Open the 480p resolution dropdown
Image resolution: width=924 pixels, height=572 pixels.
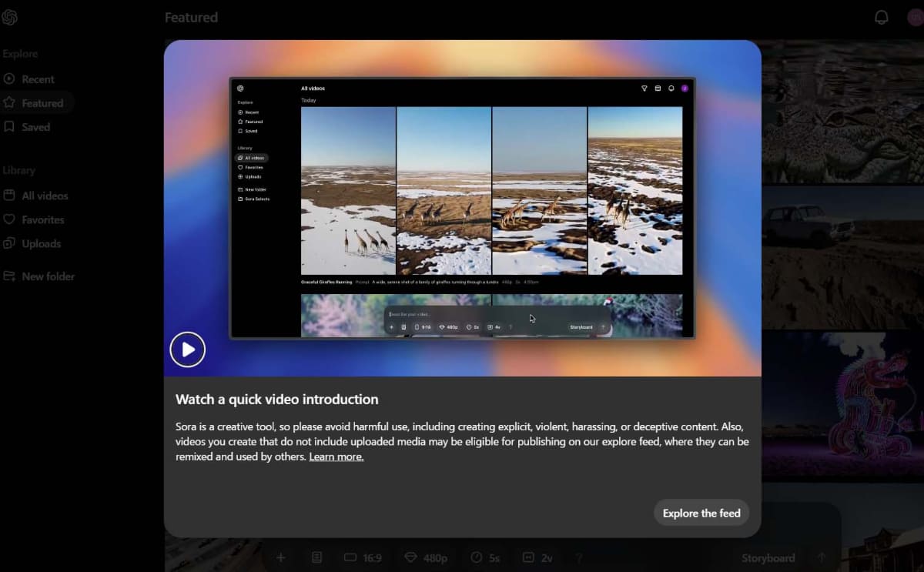coord(426,558)
